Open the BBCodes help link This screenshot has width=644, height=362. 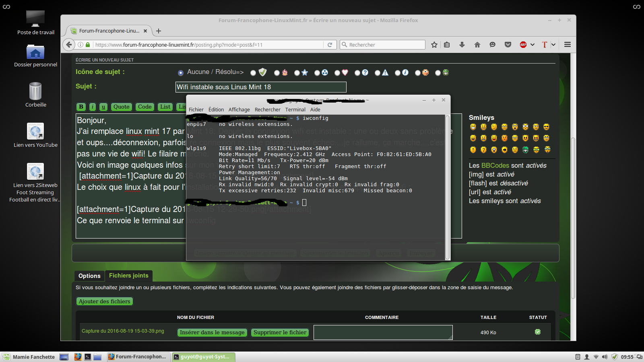coord(495,165)
